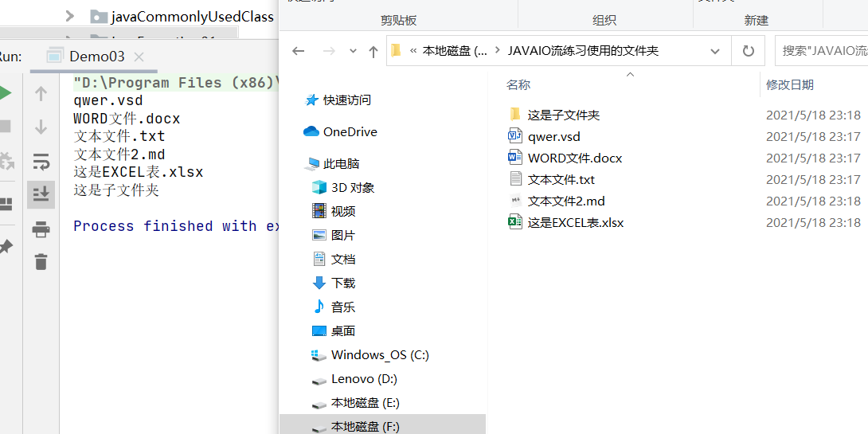
Task: Go up one folder level
Action: [373, 52]
